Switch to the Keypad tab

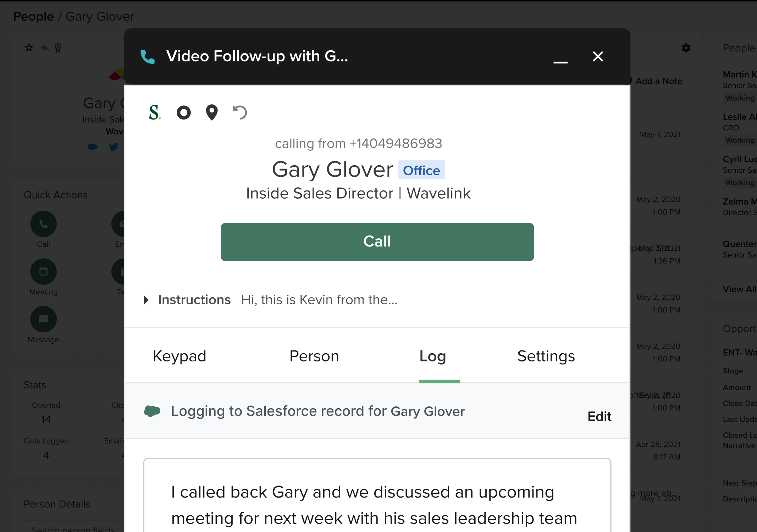179,356
